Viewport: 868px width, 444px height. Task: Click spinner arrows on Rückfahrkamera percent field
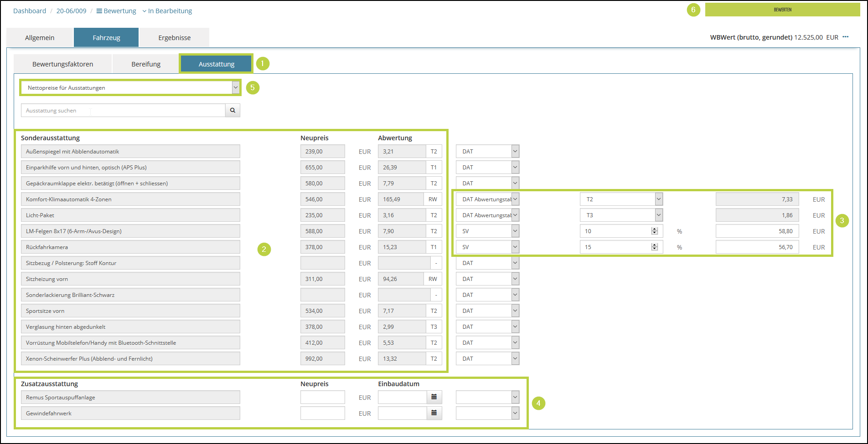pyautogui.click(x=655, y=247)
